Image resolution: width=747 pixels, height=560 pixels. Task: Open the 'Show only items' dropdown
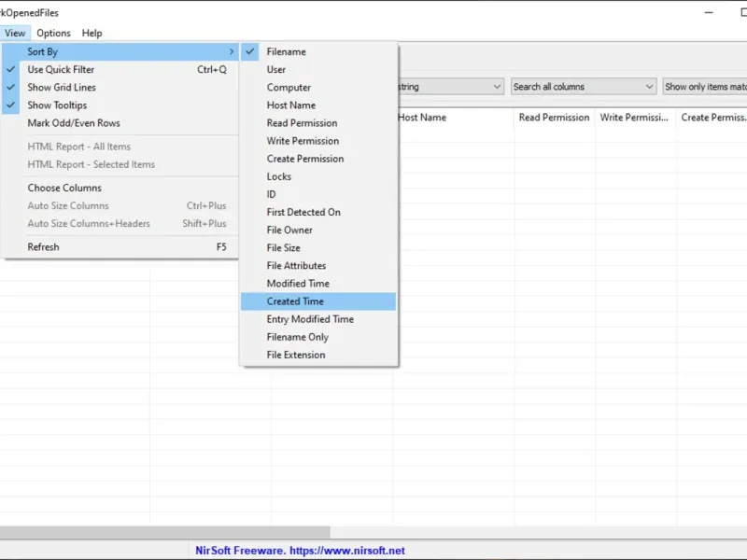pyautogui.click(x=705, y=87)
